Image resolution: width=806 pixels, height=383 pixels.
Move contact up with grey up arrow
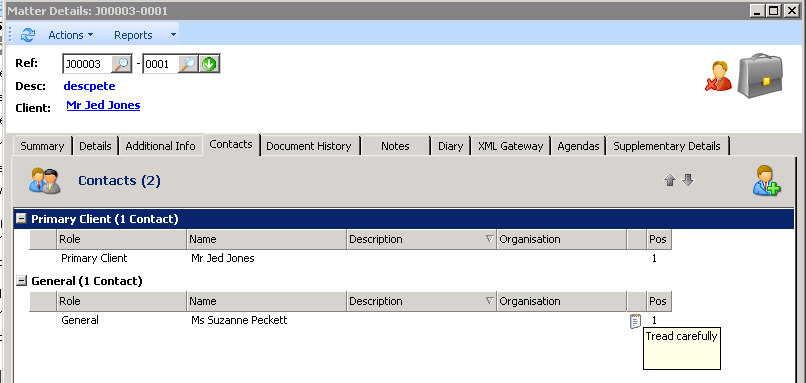(669, 180)
